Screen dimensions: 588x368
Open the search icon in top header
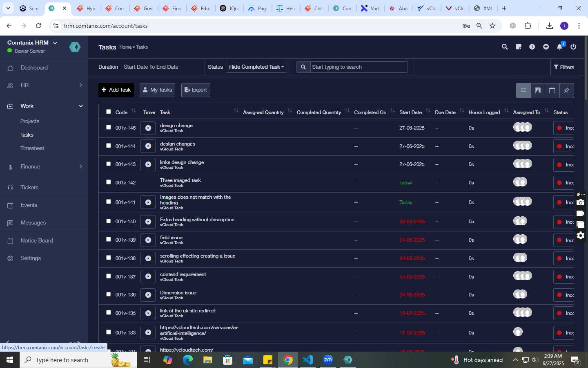point(505,47)
